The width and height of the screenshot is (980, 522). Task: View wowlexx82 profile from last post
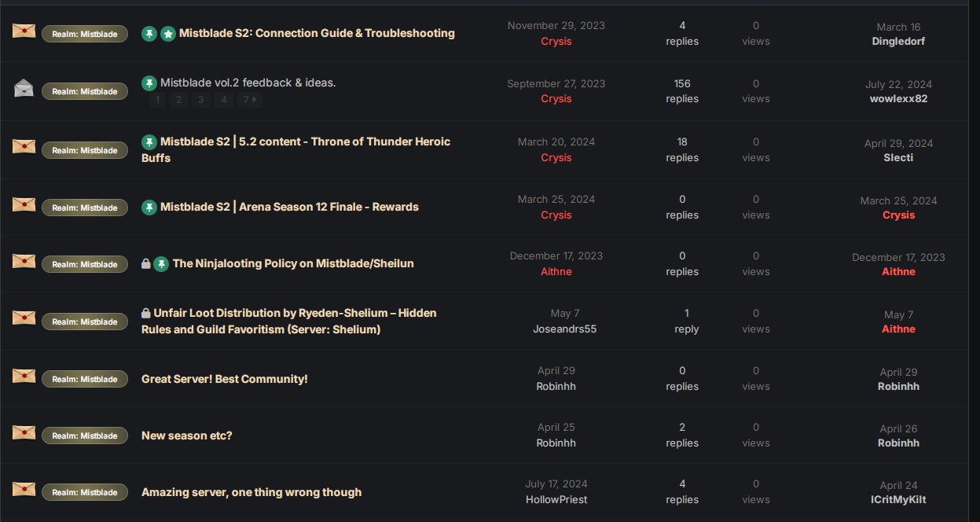[898, 99]
